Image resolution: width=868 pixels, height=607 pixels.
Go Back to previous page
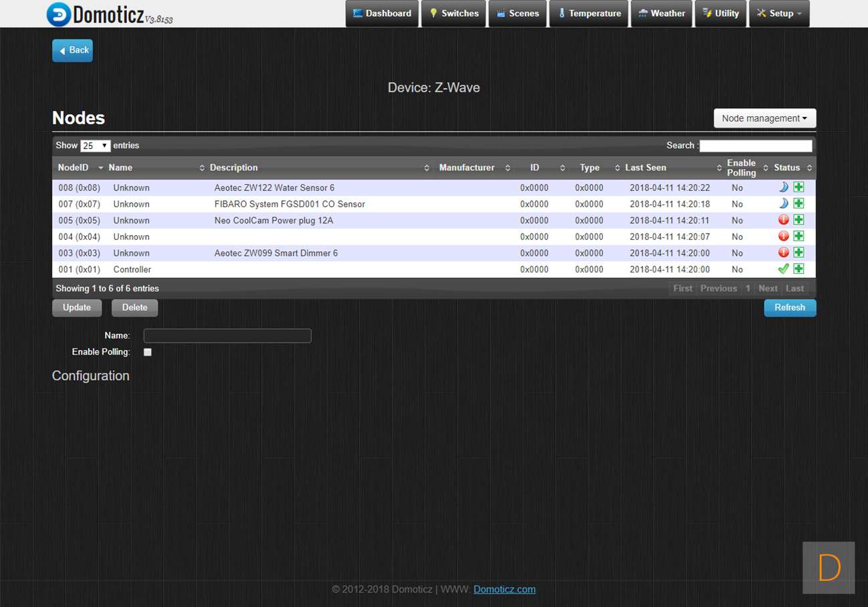[73, 50]
